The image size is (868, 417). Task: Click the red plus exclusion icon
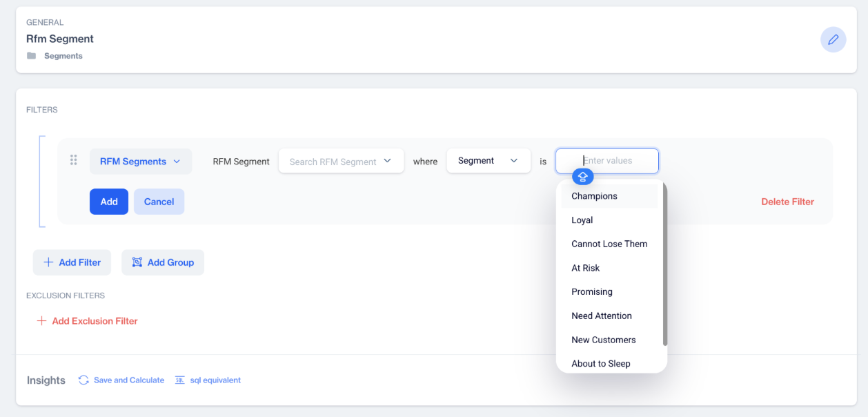coord(41,321)
